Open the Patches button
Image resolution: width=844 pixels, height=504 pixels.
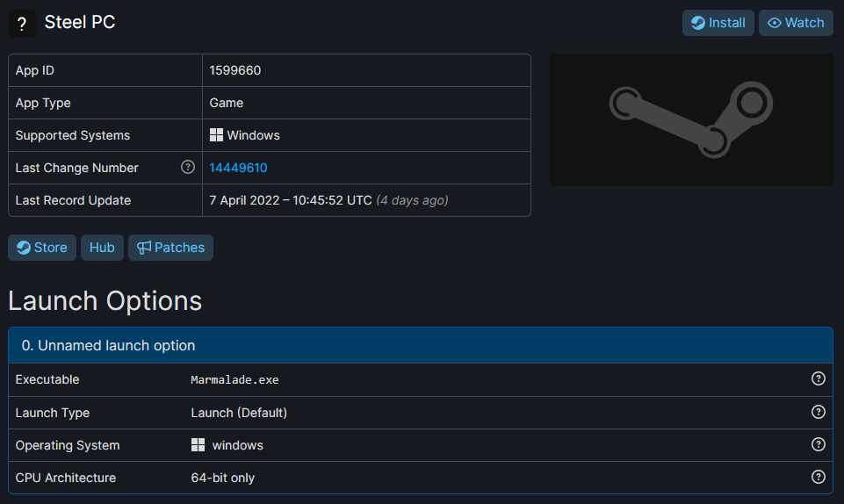tap(170, 248)
